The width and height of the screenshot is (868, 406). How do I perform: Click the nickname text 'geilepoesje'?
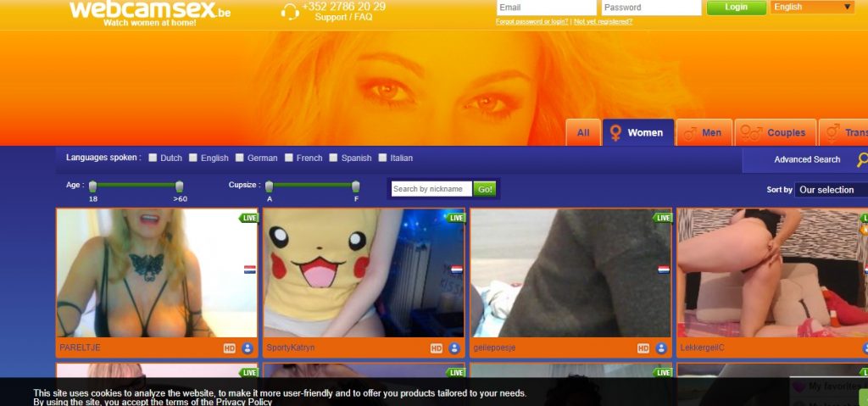coord(494,348)
